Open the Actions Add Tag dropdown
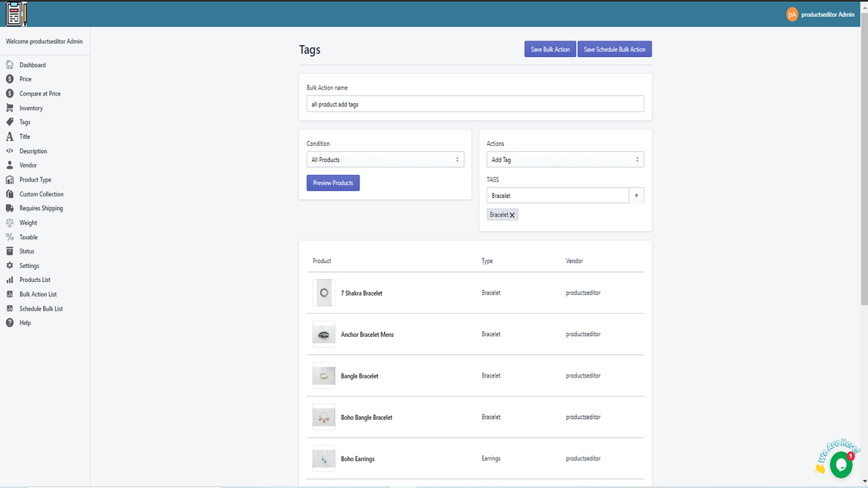 point(565,160)
